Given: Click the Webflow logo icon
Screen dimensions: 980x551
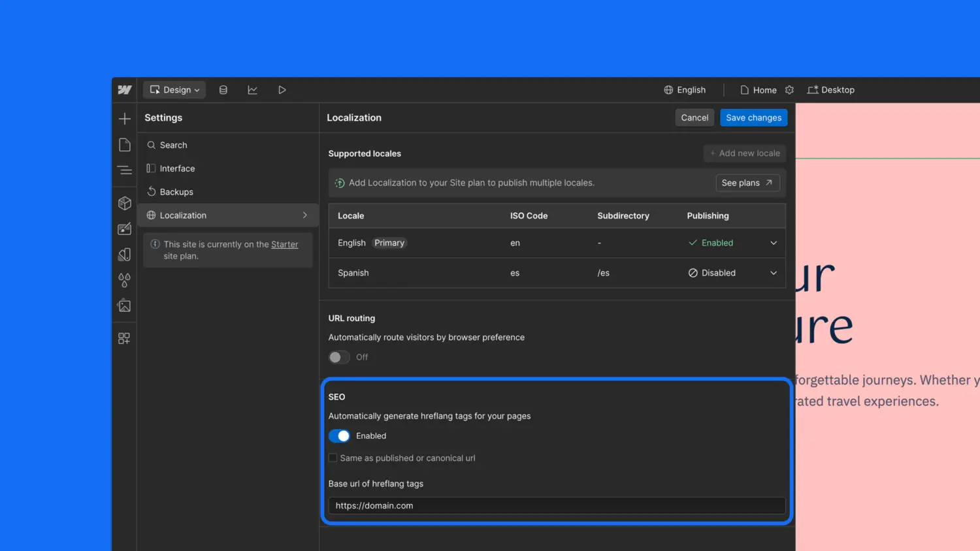Looking at the screenshot, I should pos(125,90).
